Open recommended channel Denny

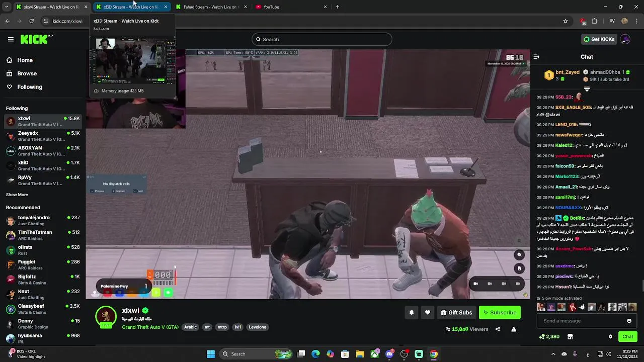click(43, 324)
